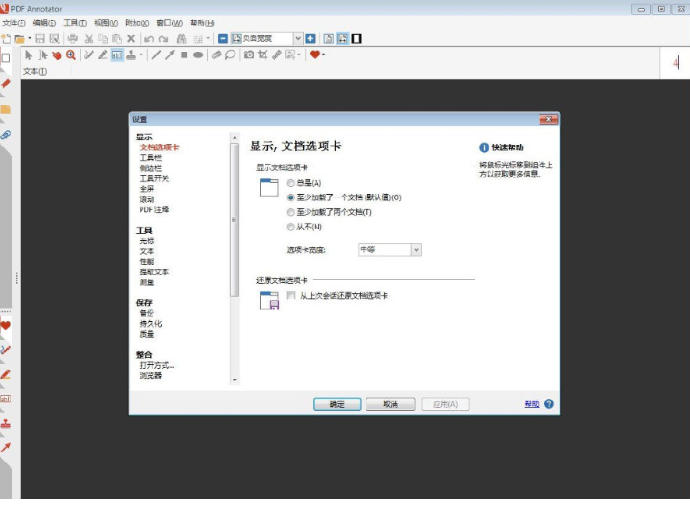Select the 从不(N) radio option
690x510 pixels.
pyautogui.click(x=290, y=226)
